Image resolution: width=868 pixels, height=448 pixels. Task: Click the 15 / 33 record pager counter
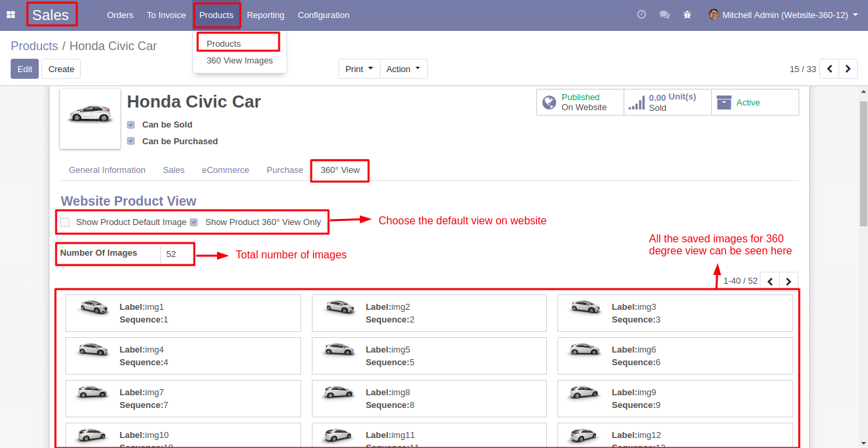(803, 69)
